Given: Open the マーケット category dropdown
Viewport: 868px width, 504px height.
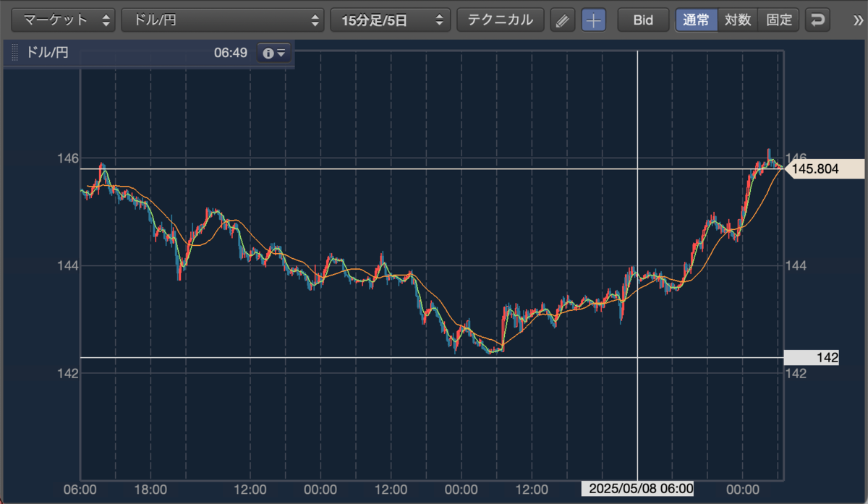Looking at the screenshot, I should (64, 20).
